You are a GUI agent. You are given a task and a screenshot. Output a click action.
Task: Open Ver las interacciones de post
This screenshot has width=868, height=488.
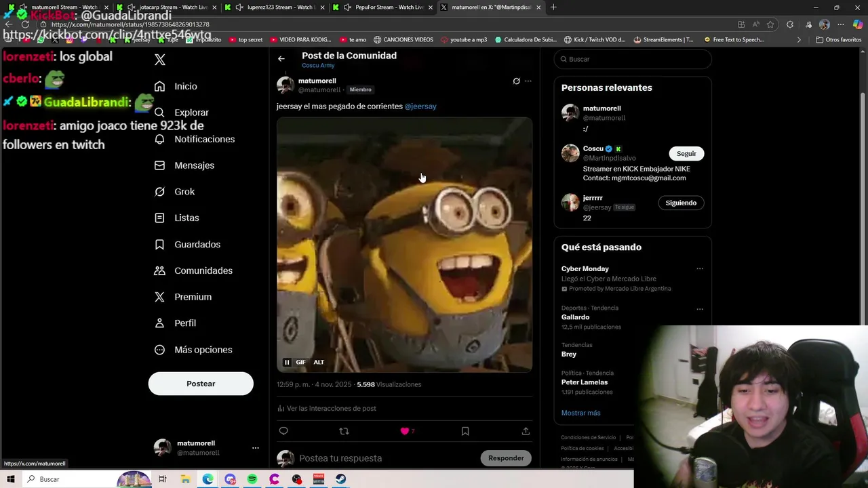click(x=326, y=408)
